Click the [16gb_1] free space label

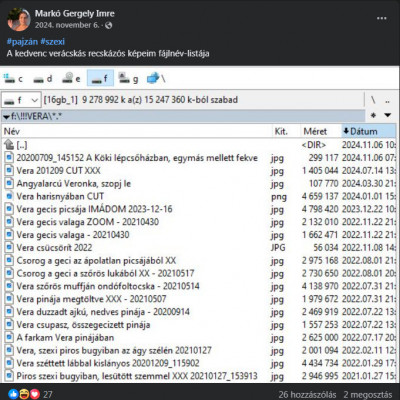point(141,100)
